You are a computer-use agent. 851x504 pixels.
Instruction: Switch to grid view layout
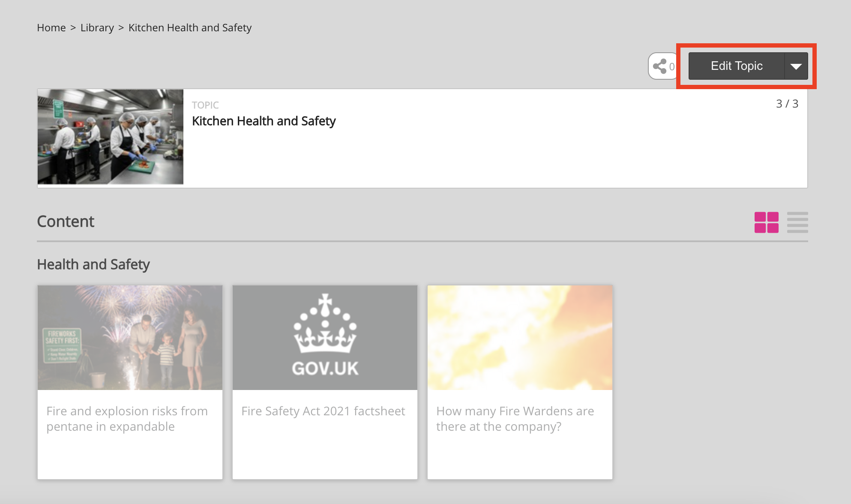click(x=766, y=222)
